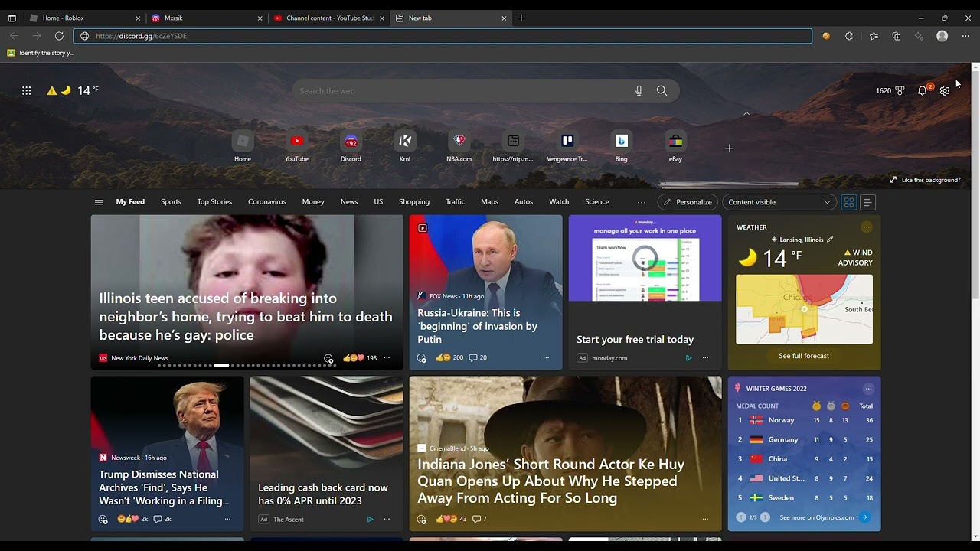Open the YouTube quick link tile
The image size is (980, 551).
[296, 146]
